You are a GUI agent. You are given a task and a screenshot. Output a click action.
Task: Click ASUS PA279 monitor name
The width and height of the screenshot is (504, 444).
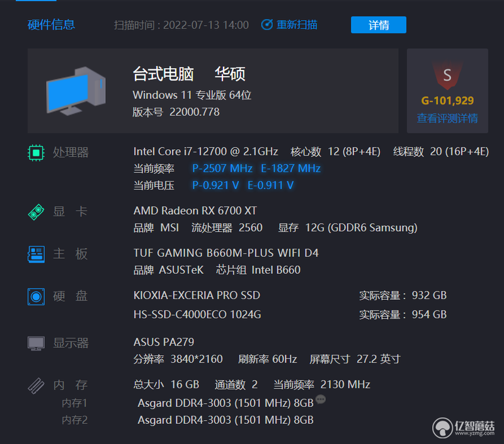[164, 342]
